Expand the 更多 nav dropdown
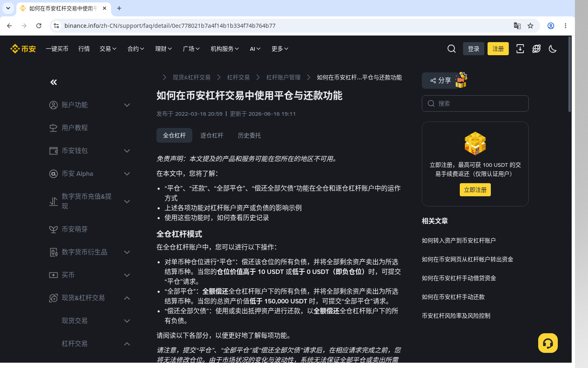Image resolution: width=588 pixels, height=368 pixels. click(x=280, y=49)
